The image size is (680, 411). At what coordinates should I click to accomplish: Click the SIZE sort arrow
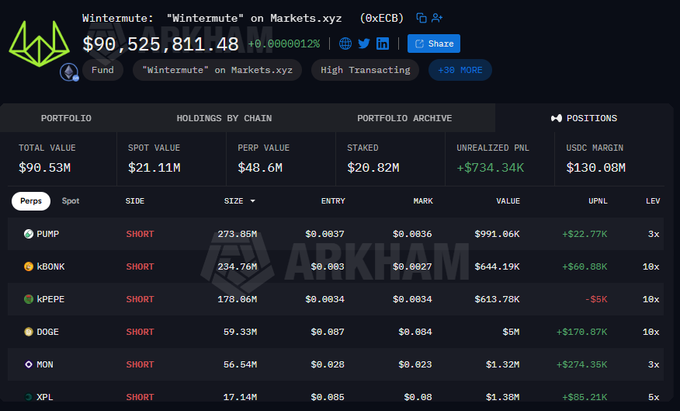click(253, 201)
